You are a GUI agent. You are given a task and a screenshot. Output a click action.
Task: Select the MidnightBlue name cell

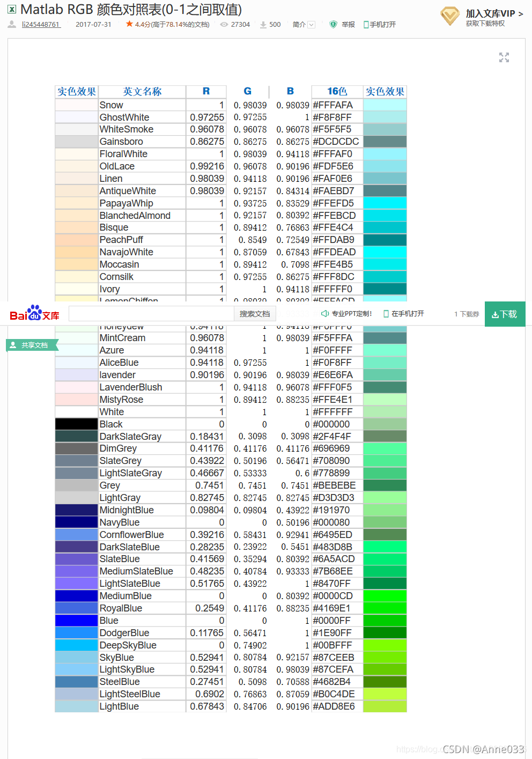click(x=142, y=510)
